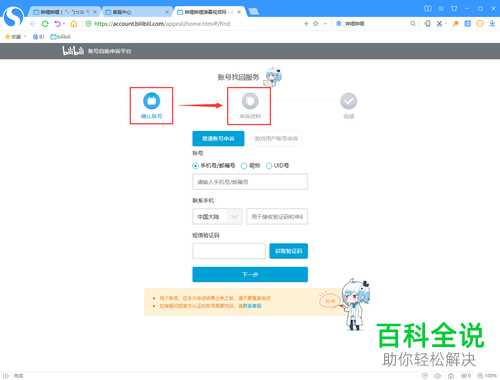This screenshot has width=500, height=380.
Task: Open the dropdown arrow beside the scissors icon
Action: (x=446, y=23)
